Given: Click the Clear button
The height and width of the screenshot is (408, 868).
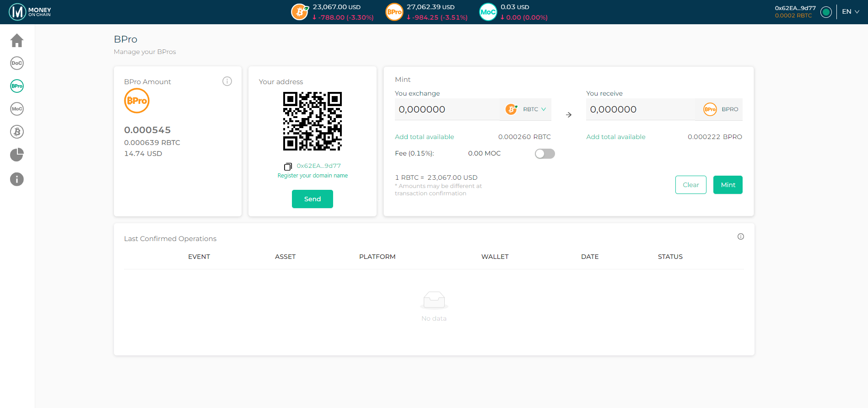Looking at the screenshot, I should point(690,185).
